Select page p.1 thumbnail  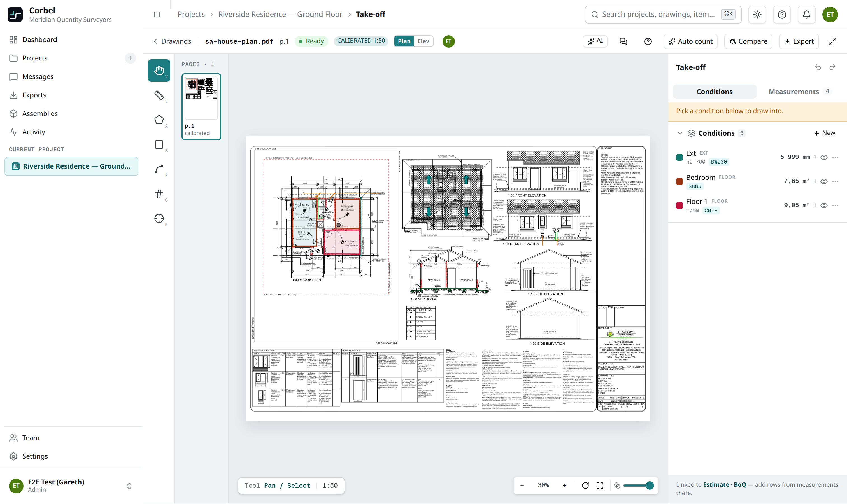pos(201,107)
